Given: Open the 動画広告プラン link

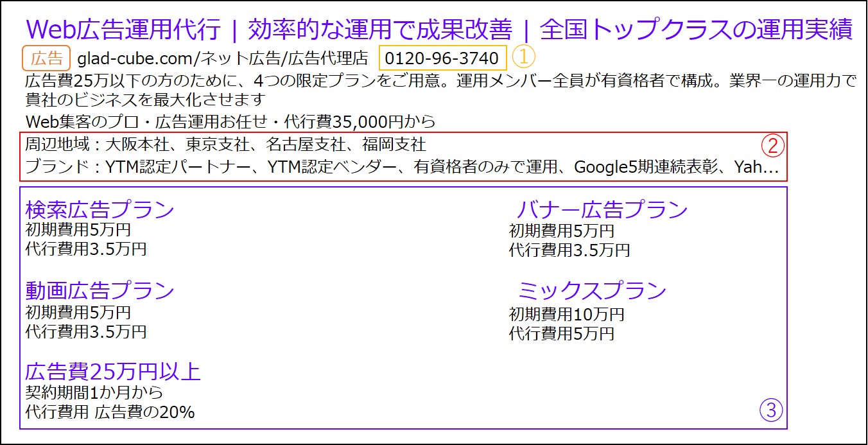Looking at the screenshot, I should (100, 290).
